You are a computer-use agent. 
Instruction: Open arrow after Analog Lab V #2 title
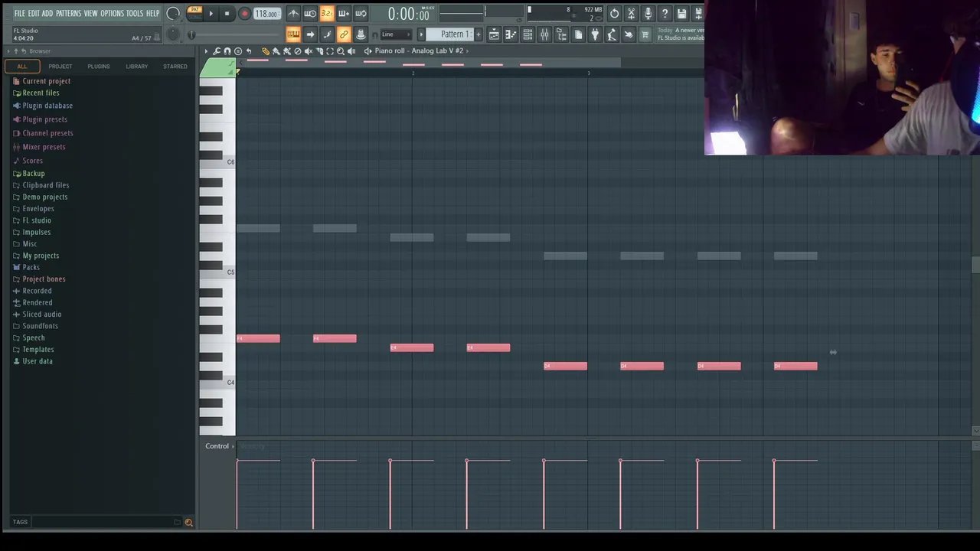[467, 51]
